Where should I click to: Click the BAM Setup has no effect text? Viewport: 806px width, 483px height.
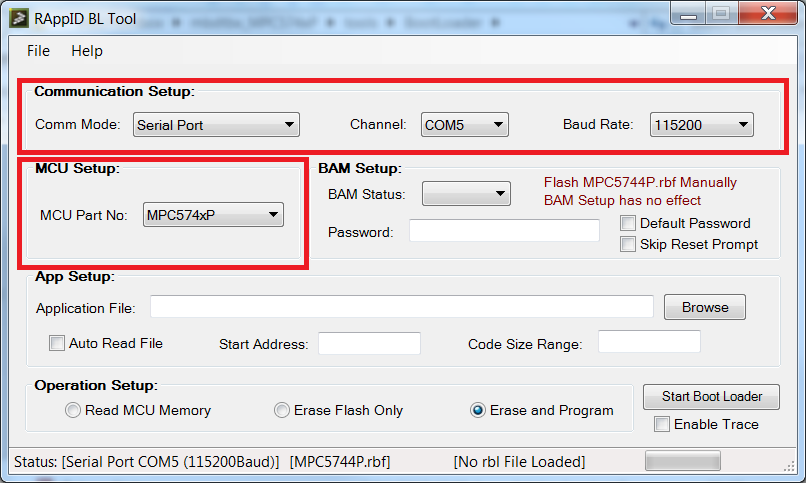(x=622, y=200)
